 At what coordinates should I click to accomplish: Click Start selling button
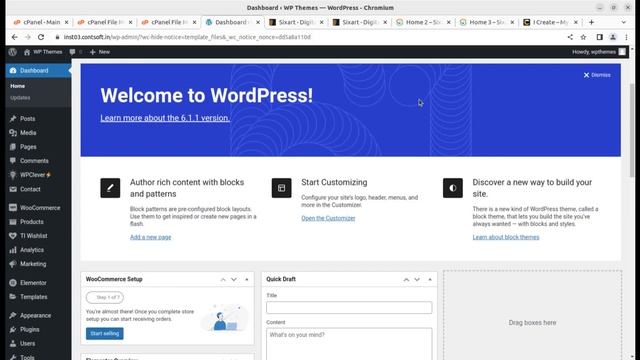coord(104,333)
